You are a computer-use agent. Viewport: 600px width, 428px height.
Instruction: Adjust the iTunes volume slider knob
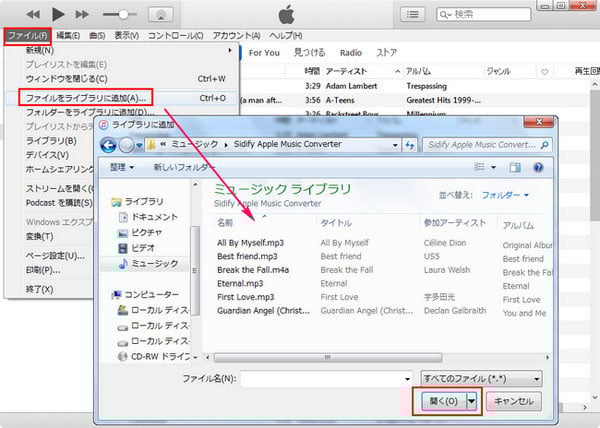pyautogui.click(x=123, y=15)
